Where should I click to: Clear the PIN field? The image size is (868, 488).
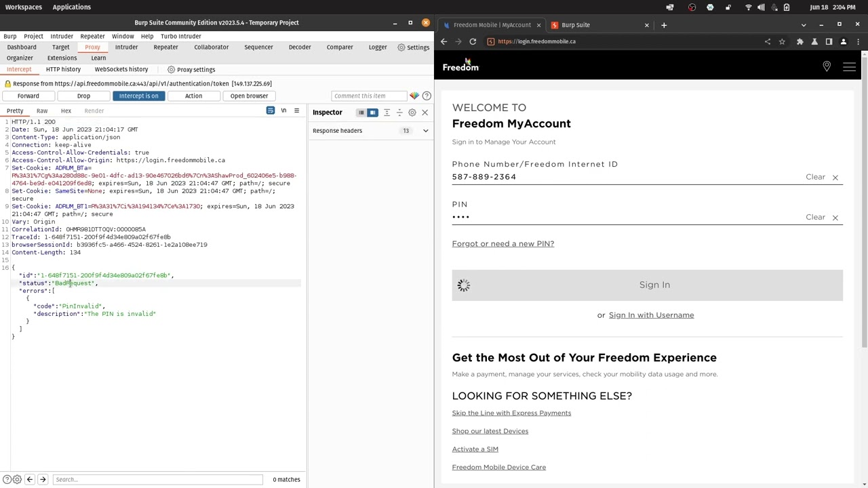coord(822,217)
